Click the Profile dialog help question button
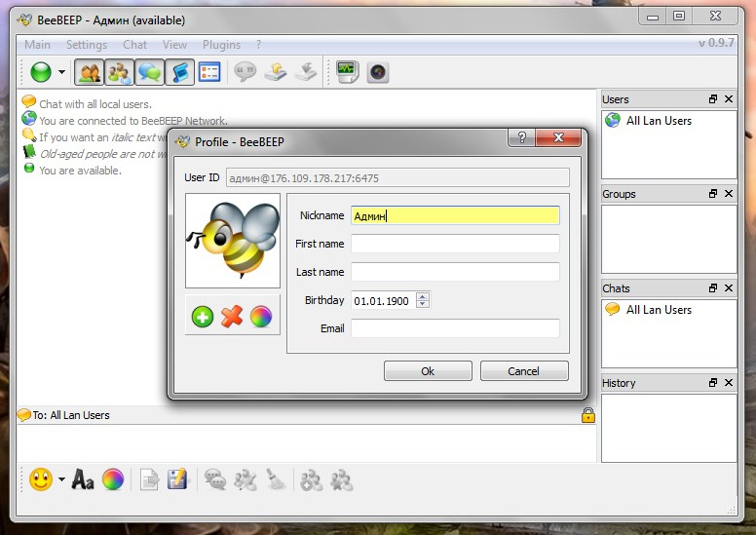The height and width of the screenshot is (535, 756). point(521,137)
